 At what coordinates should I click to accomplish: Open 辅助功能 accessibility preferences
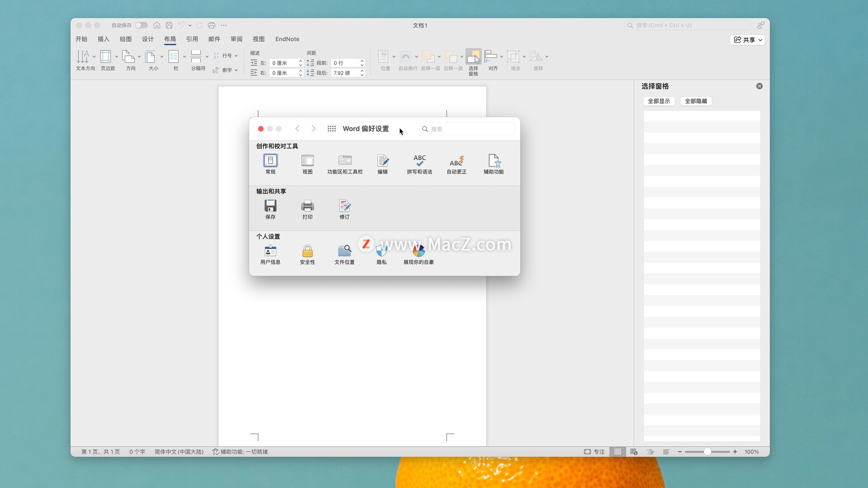pos(494,164)
